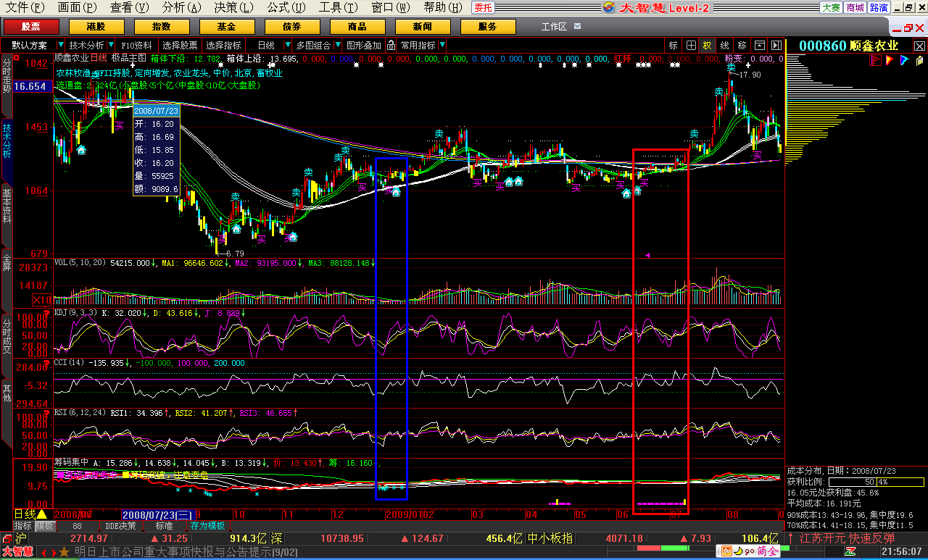Click the 股票 category button
The width and height of the screenshot is (928, 560).
[x=31, y=27]
